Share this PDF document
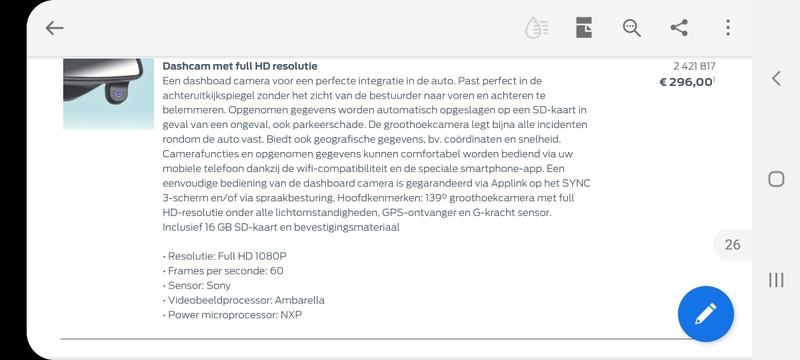The width and height of the screenshot is (800, 360). (679, 28)
